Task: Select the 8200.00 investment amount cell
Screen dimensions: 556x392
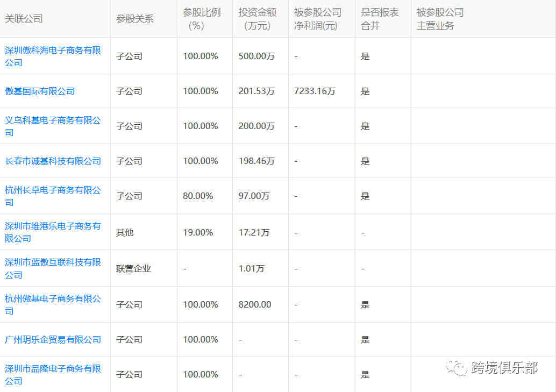Action: point(254,304)
